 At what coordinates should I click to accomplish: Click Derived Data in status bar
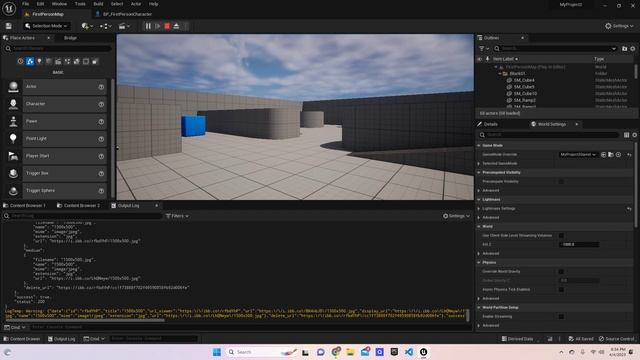(517, 339)
